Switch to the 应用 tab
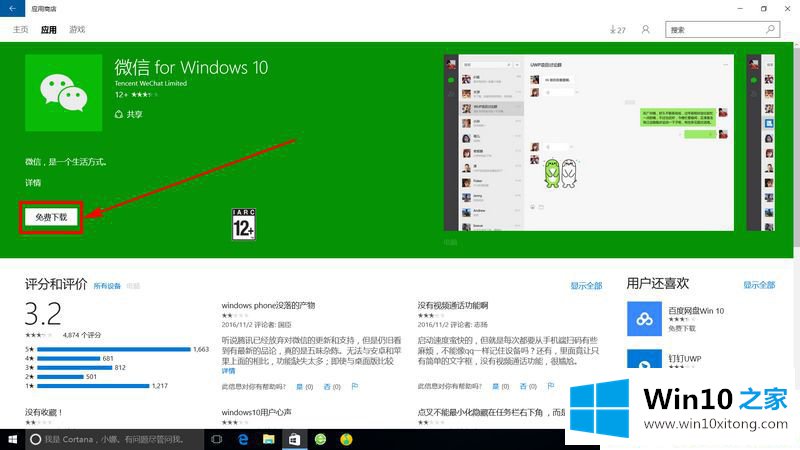This screenshot has width=800, height=450. pyautogui.click(x=48, y=30)
